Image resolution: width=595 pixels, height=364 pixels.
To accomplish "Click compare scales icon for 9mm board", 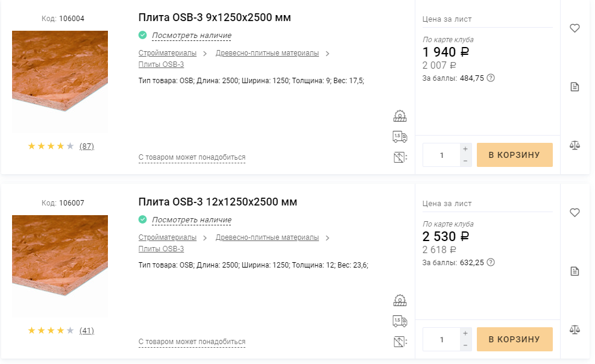I will (575, 145).
